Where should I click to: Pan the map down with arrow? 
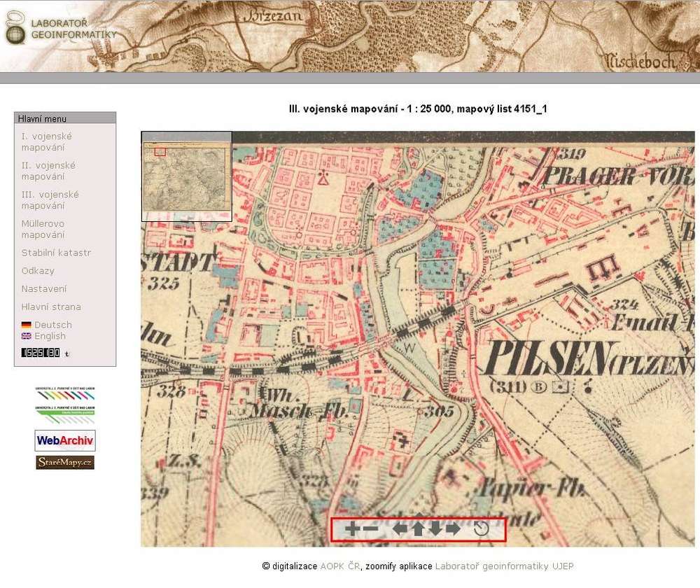[435, 529]
